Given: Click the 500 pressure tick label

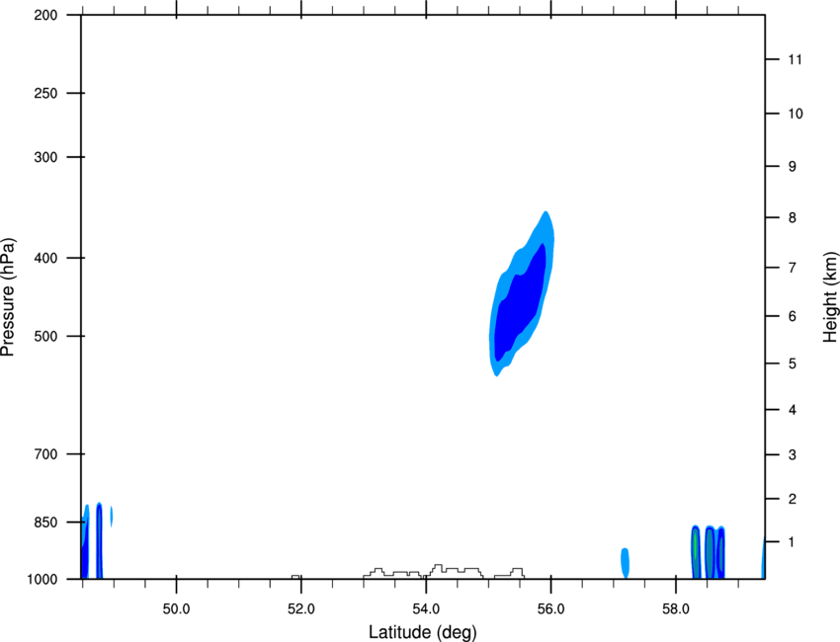Looking at the screenshot, I should 45,336.
